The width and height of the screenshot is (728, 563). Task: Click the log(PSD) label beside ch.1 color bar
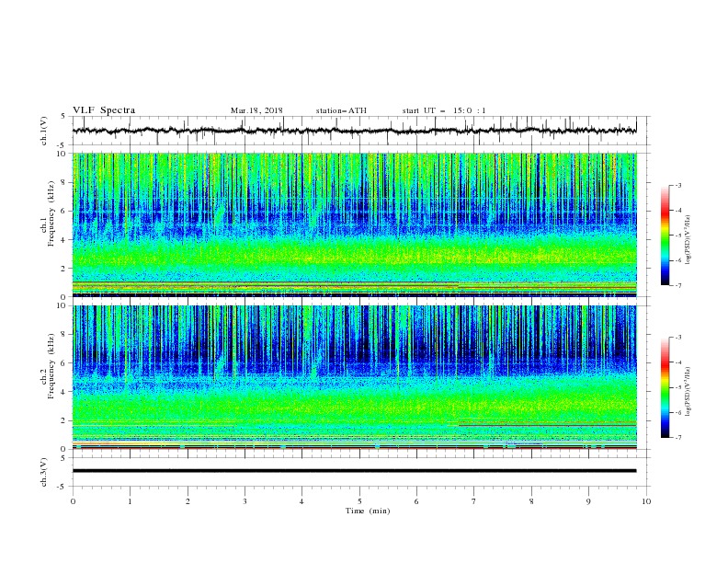[688, 240]
